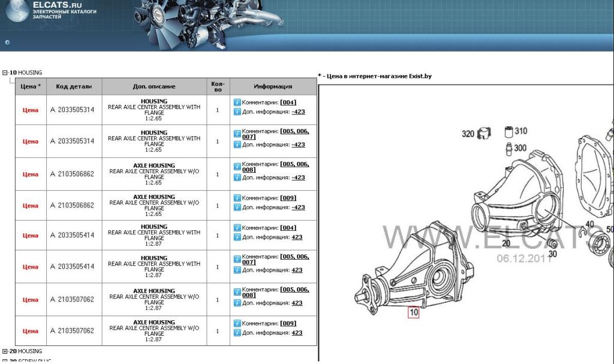This screenshot has height=364, width=614.
Task: Open comment [009] link for part A 2103506862
Action: coord(288,198)
